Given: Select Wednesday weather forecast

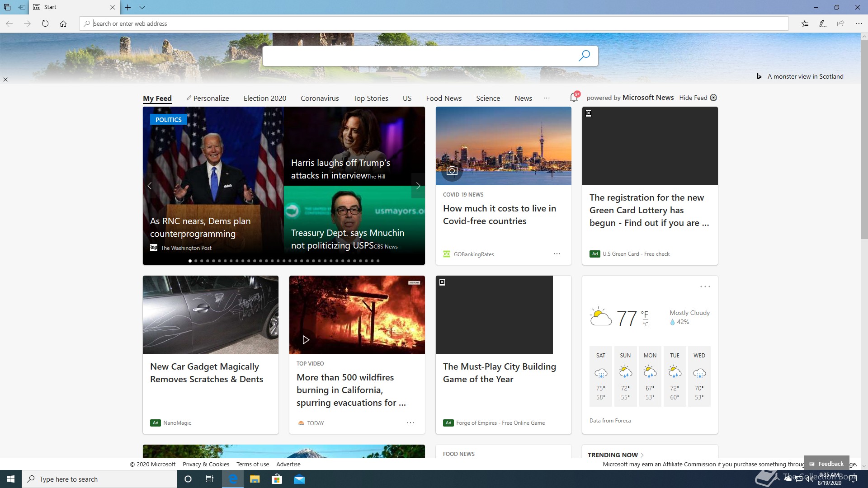Looking at the screenshot, I should coord(699,376).
